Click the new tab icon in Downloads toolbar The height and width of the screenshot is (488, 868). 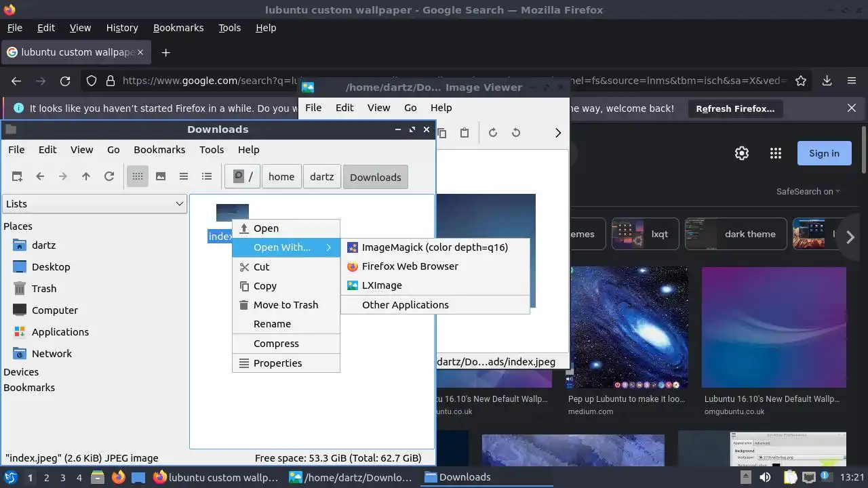tap(17, 176)
